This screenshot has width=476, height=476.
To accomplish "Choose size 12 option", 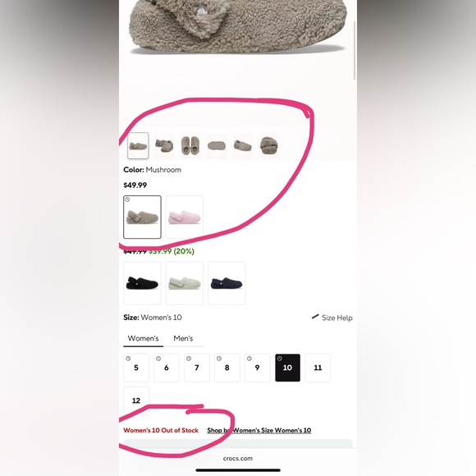I will (136, 400).
